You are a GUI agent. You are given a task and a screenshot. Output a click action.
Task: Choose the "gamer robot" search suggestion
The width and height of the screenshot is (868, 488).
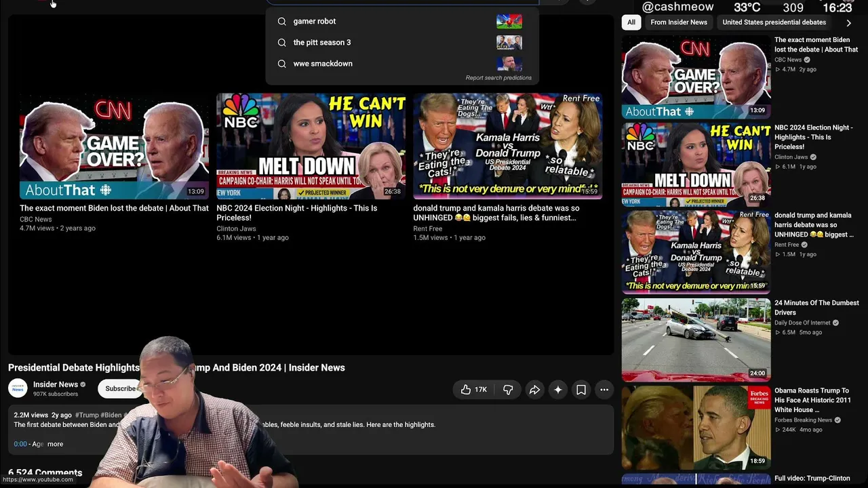pos(402,22)
